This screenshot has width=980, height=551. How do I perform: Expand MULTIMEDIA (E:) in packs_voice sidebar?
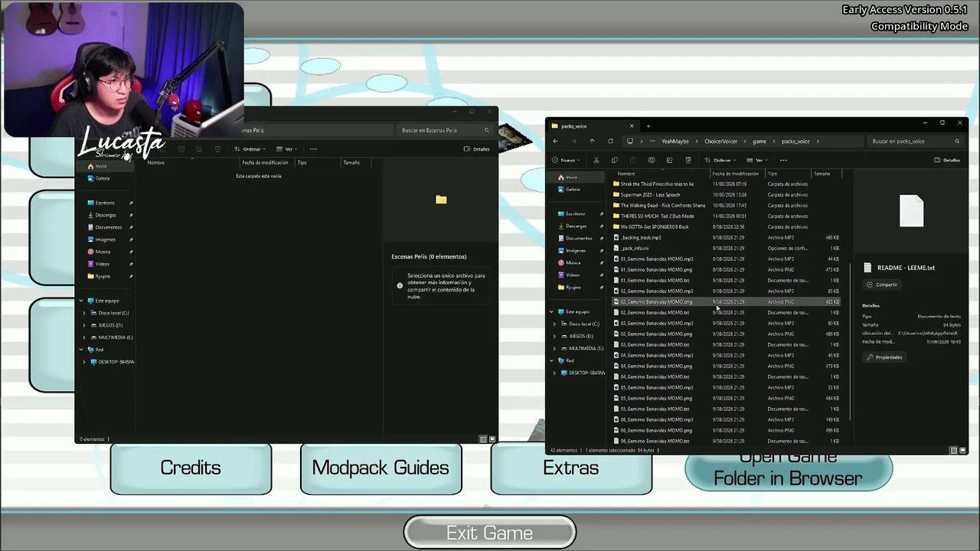click(x=554, y=348)
